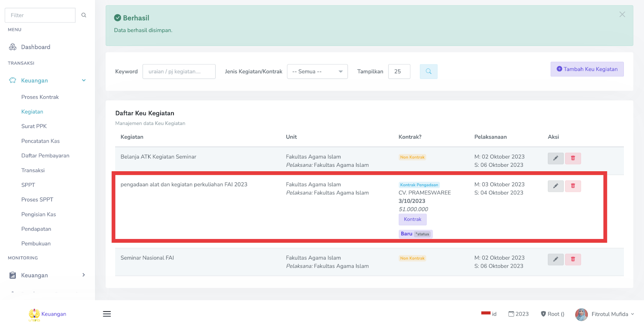Open the Jenis Kegiatan/Kontrak dropdown
This screenshot has width=644, height=328.
(317, 71)
